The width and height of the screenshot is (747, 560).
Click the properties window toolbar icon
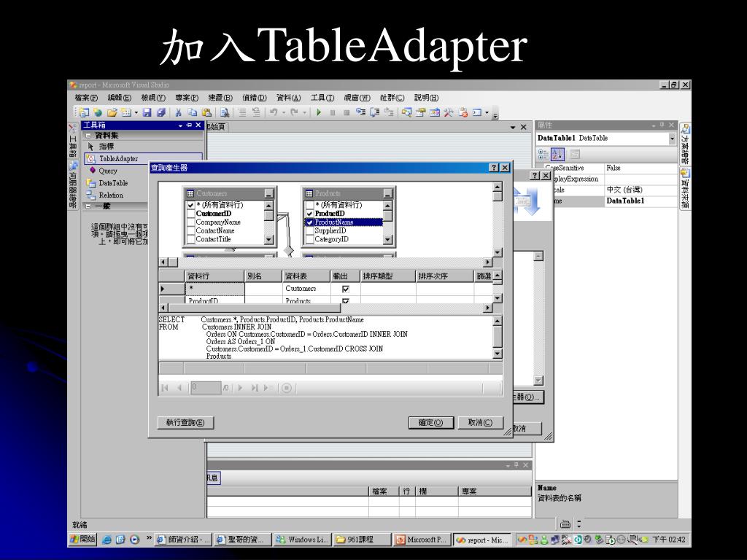[420, 112]
